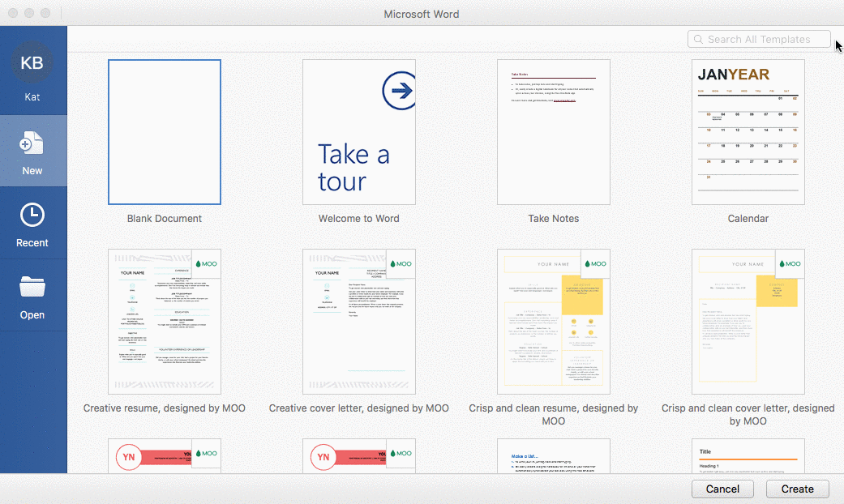The height and width of the screenshot is (504, 844).
Task: Click the Search All Templates field
Action: tap(759, 39)
